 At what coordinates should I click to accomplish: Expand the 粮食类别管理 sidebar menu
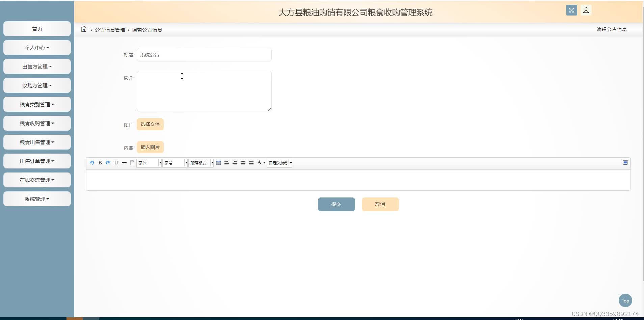[37, 104]
